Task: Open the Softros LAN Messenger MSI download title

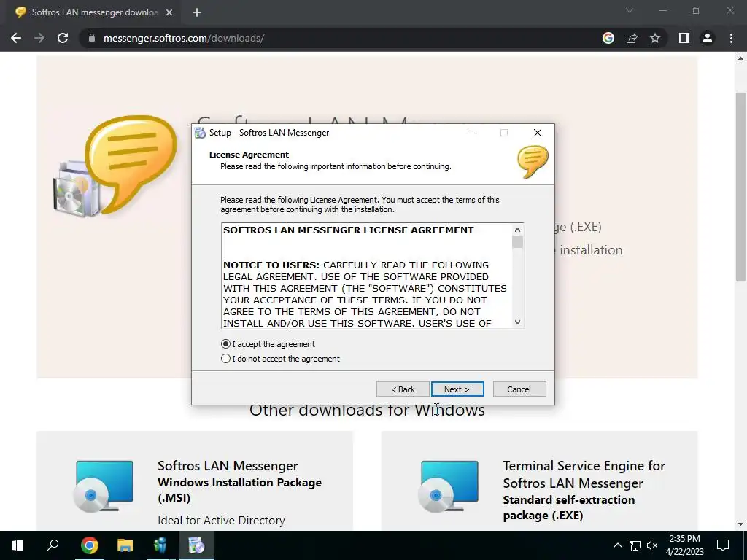Action: click(228, 466)
